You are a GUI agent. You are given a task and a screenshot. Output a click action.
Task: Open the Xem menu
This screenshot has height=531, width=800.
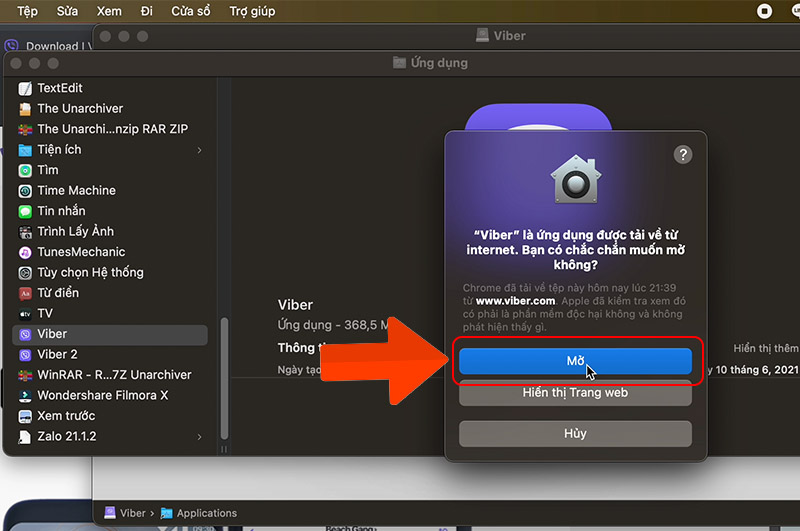[x=109, y=11]
